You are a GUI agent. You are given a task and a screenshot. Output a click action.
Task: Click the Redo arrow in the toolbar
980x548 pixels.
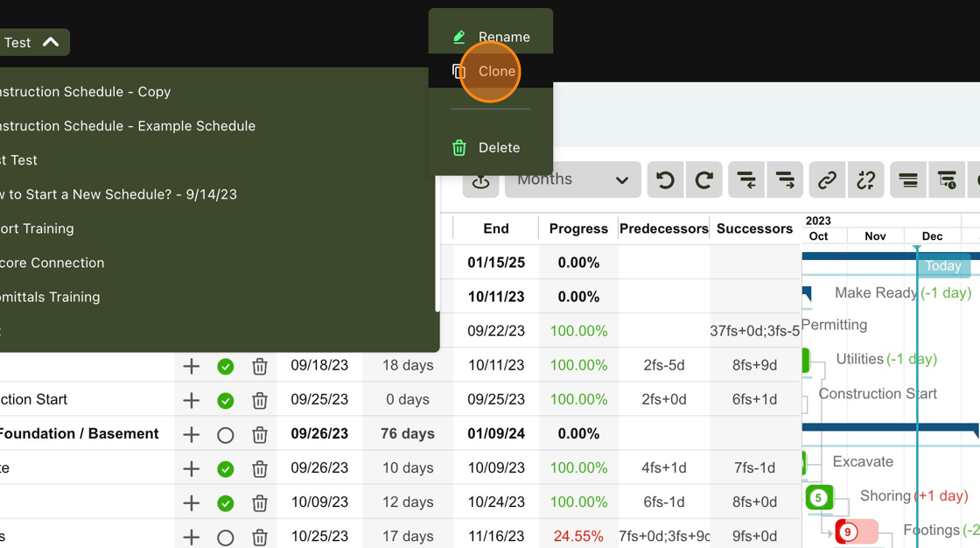click(x=703, y=180)
